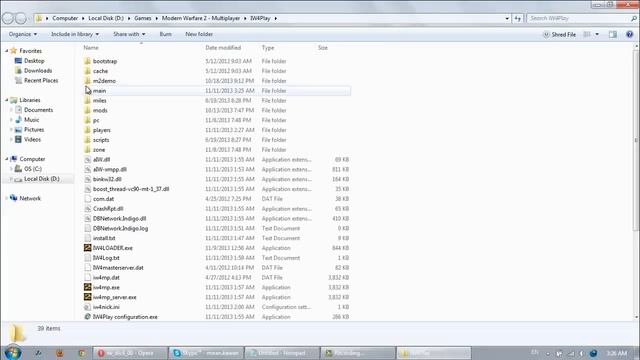Open the Share with dropdown
The image size is (640, 360).
point(129,34)
